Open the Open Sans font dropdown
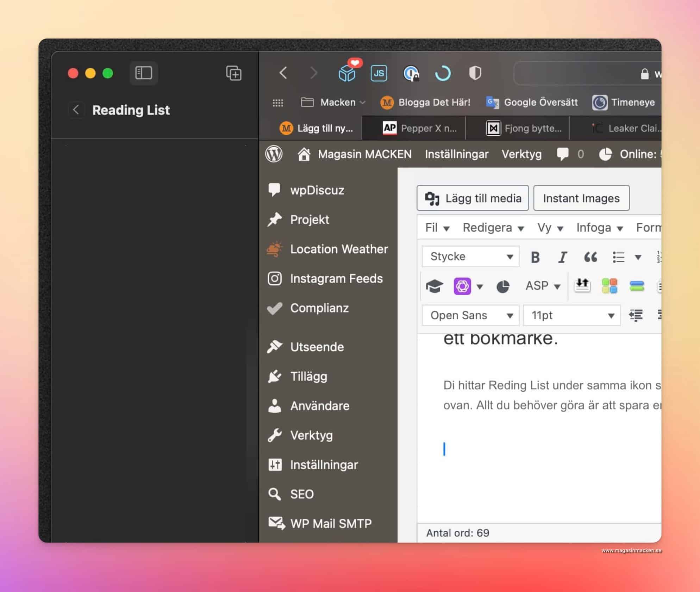The width and height of the screenshot is (700, 592). tap(470, 315)
